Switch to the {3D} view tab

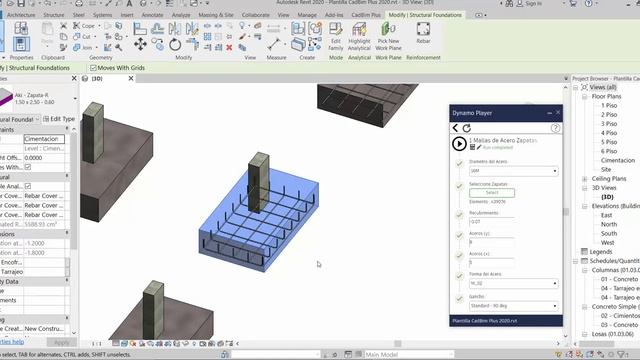[97, 78]
